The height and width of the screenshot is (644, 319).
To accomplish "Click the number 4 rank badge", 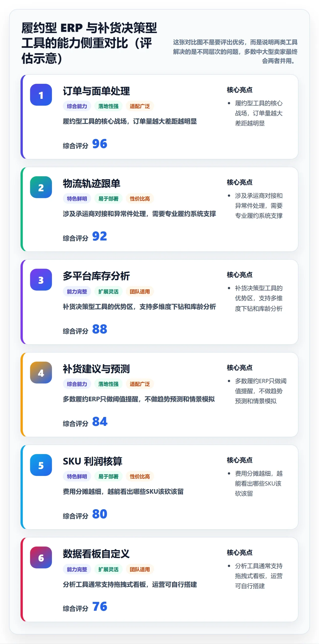I will (x=41, y=373).
